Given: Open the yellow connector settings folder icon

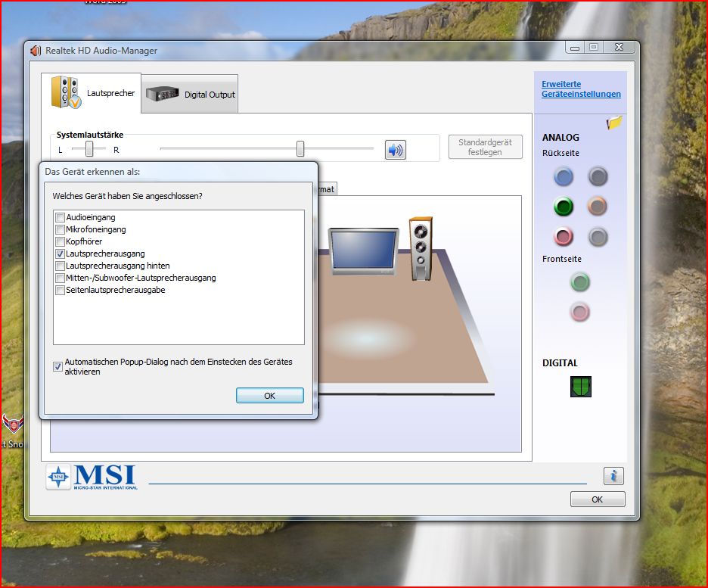Looking at the screenshot, I should pos(614,123).
